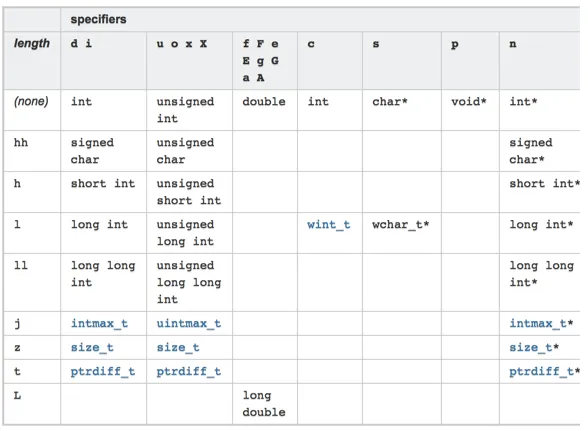Open the ptrdiff_t* link in the t row
588x431 pixels.
544,371
